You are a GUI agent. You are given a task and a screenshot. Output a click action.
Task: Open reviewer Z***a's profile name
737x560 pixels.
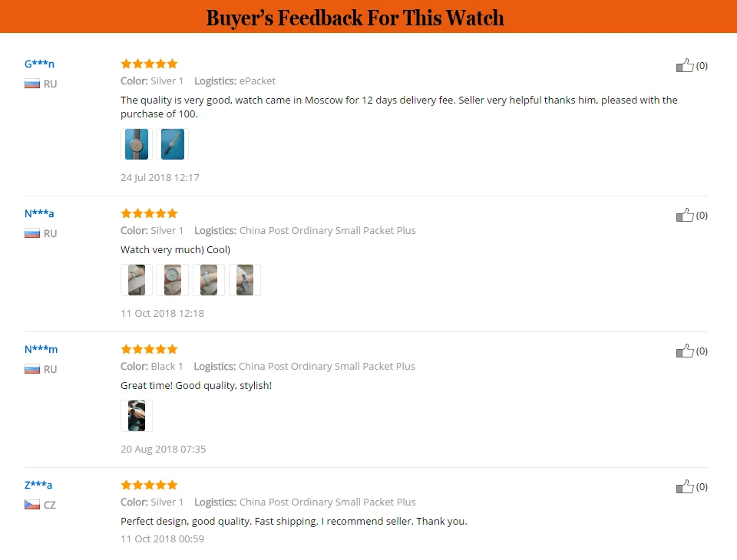38,486
